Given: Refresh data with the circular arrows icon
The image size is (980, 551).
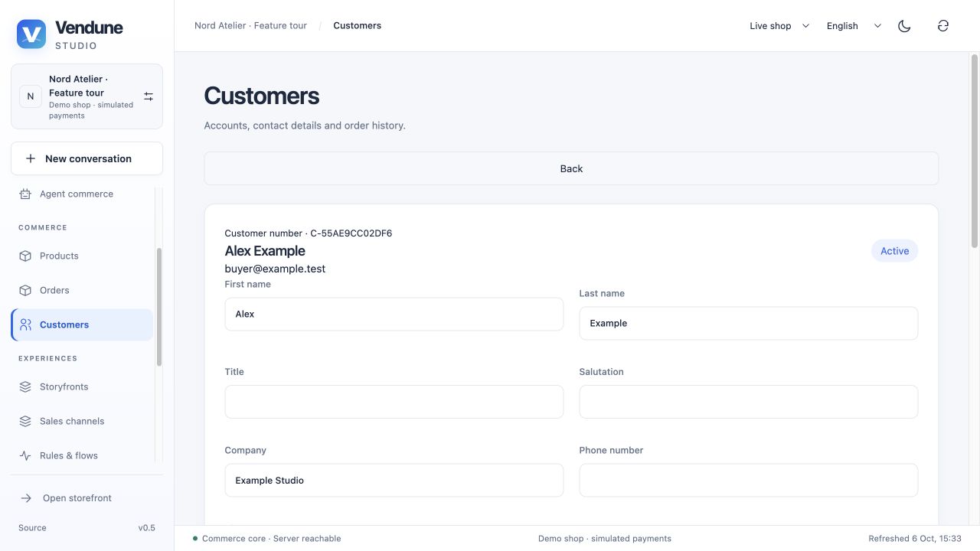Looking at the screenshot, I should 943,26.
